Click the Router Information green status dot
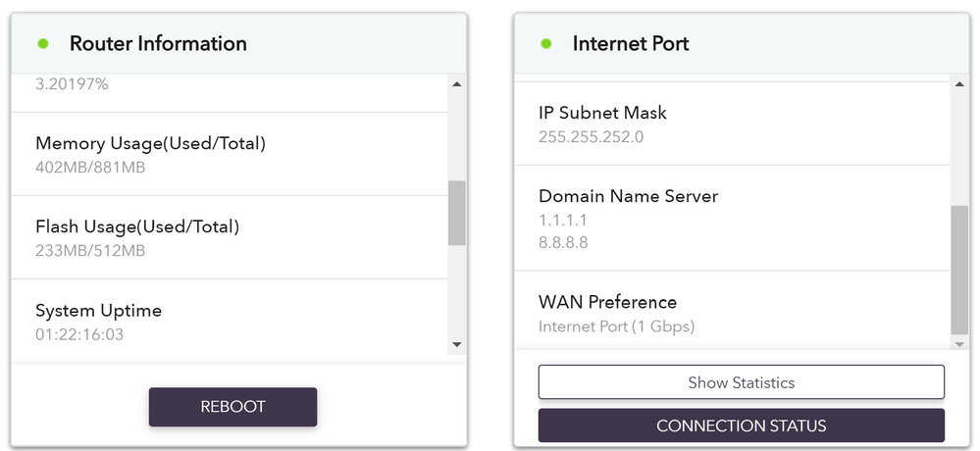This screenshot has width=980, height=451. (x=43, y=44)
